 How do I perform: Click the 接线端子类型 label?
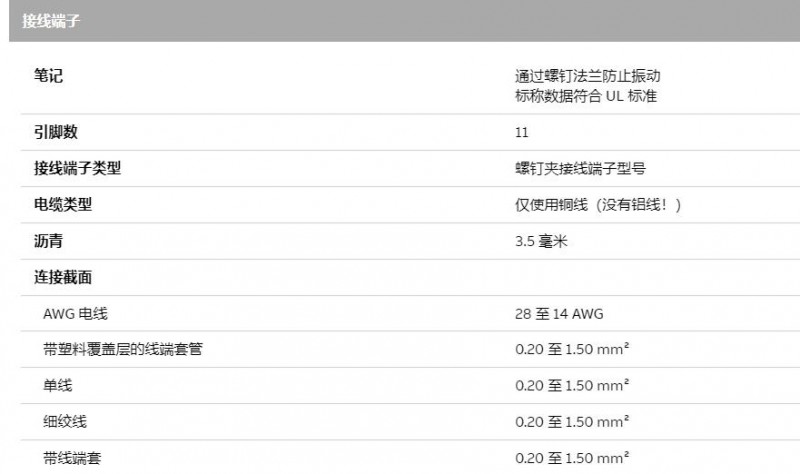(78, 168)
